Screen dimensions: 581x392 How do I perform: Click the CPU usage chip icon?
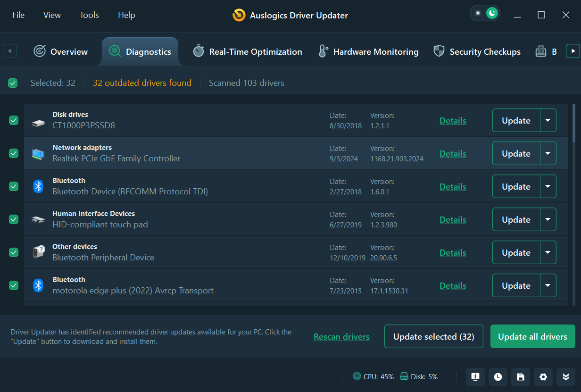pyautogui.click(x=357, y=376)
